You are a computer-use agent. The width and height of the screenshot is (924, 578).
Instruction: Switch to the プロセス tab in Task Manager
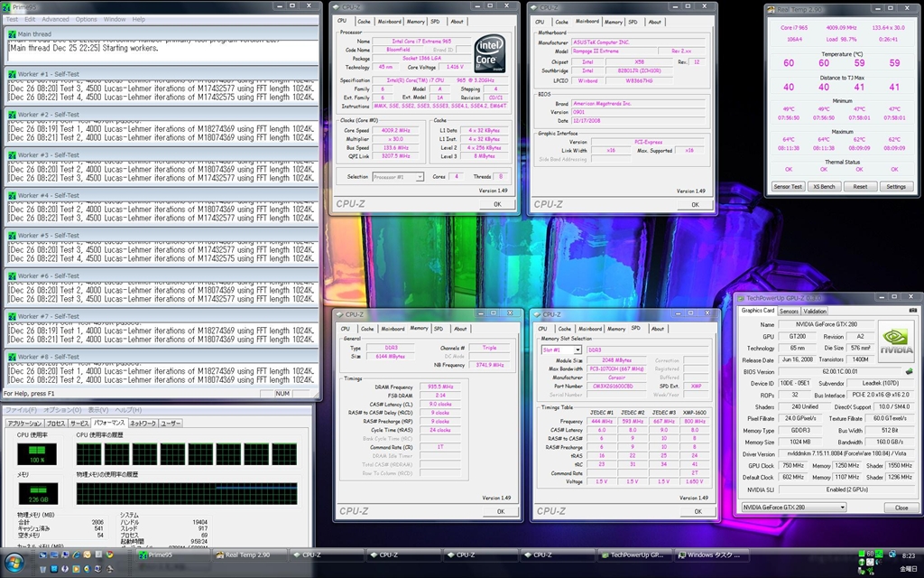tap(56, 423)
